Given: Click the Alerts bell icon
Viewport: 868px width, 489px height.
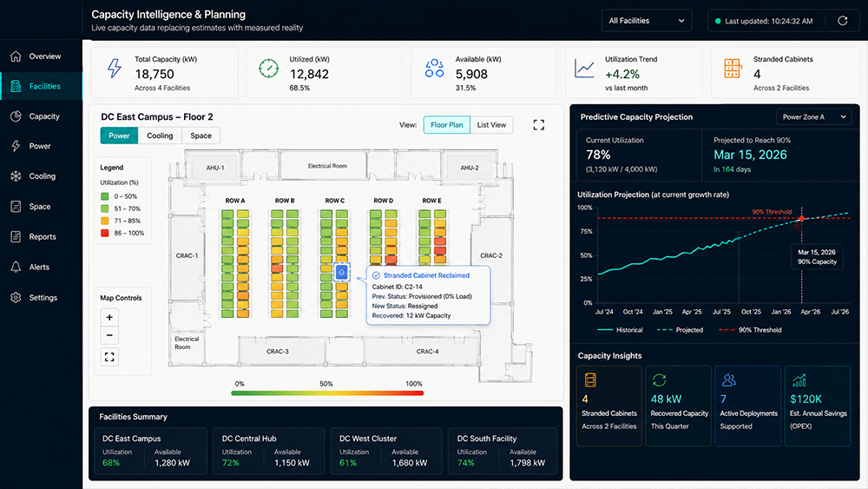Looking at the screenshot, I should tap(16, 267).
